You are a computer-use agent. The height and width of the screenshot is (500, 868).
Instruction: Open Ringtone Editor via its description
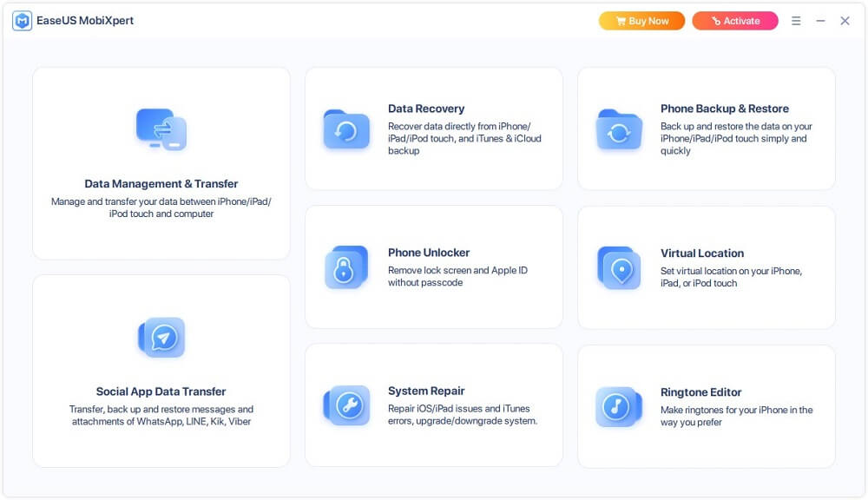click(x=736, y=416)
